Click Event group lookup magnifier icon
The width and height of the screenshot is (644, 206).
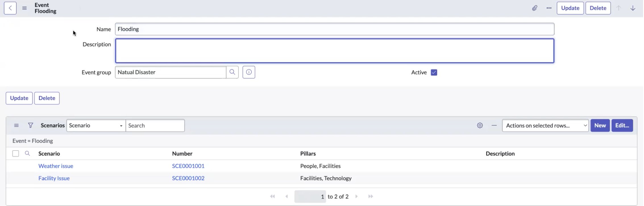coord(232,72)
